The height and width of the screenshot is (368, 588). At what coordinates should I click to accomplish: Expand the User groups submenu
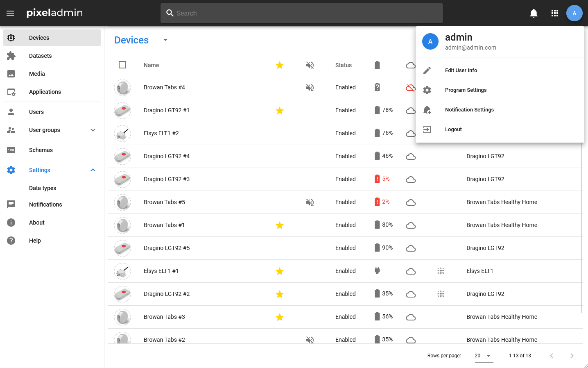[x=93, y=130]
